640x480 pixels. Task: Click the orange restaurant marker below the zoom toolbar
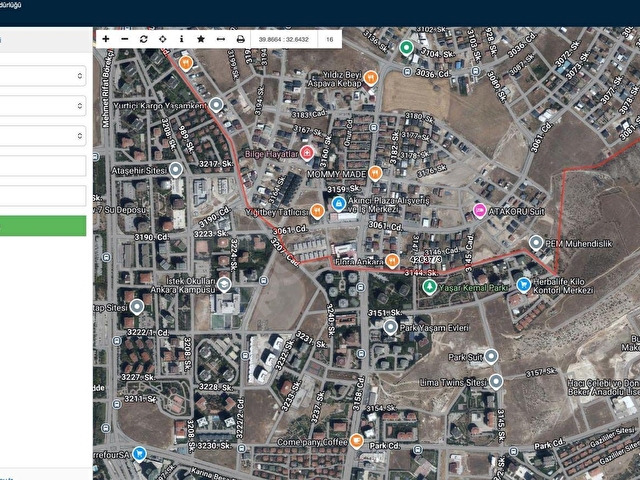pos(186,63)
